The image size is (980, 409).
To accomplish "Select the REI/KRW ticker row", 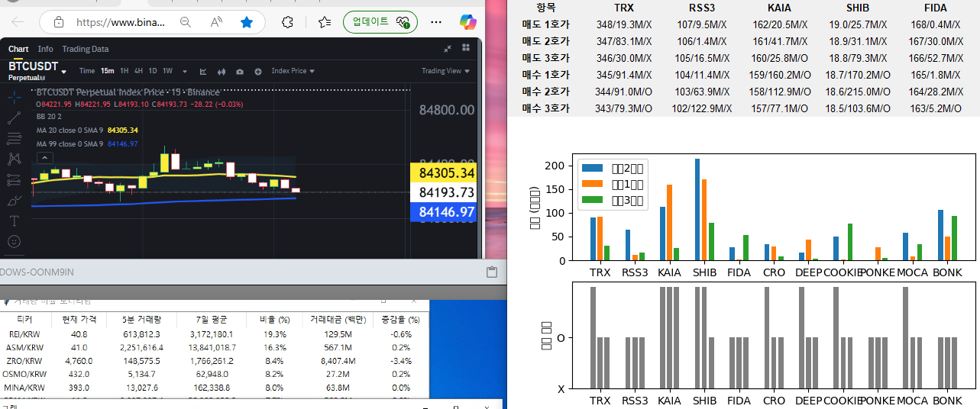I will click(215, 334).
